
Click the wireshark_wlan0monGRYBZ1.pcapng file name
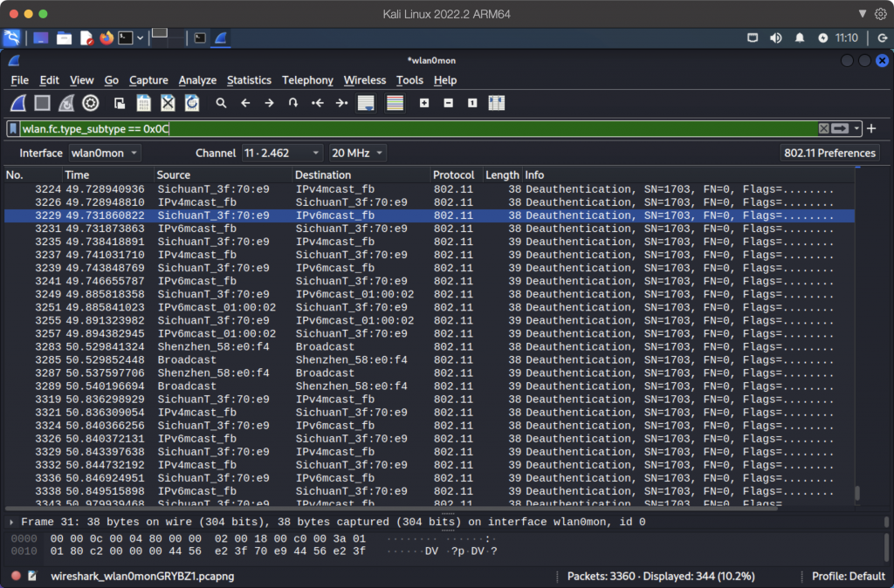pyautogui.click(x=142, y=576)
